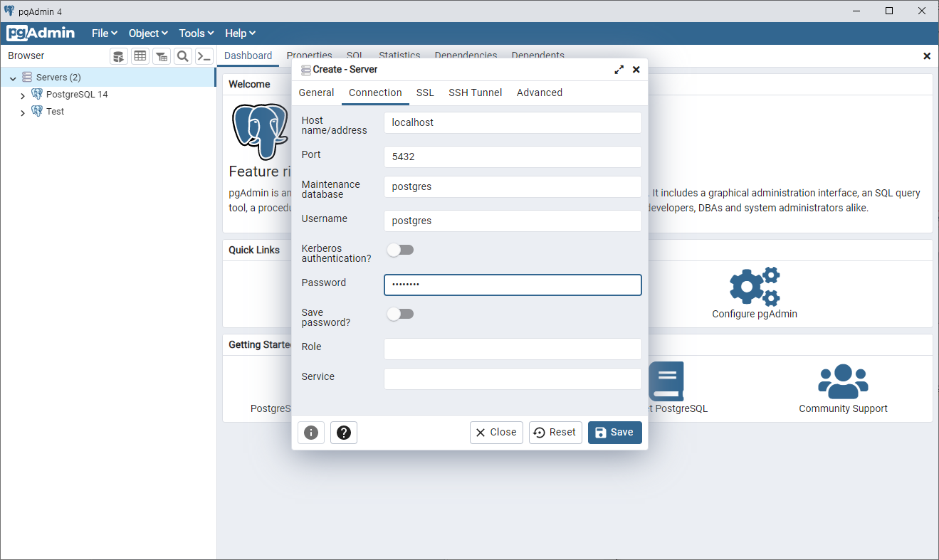Image resolution: width=939 pixels, height=560 pixels.
Task: Open the Object menu
Action: tap(148, 33)
